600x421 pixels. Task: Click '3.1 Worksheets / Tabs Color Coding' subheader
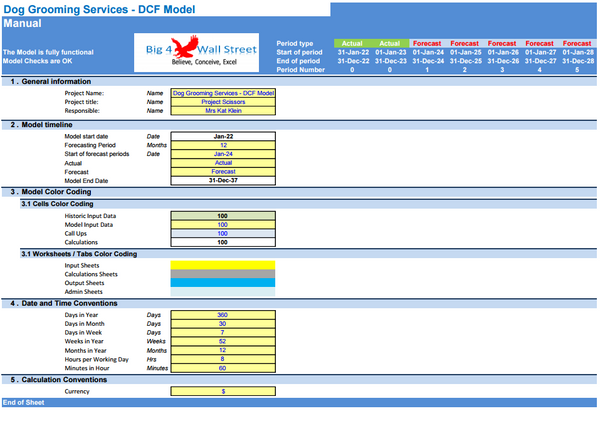(308, 254)
